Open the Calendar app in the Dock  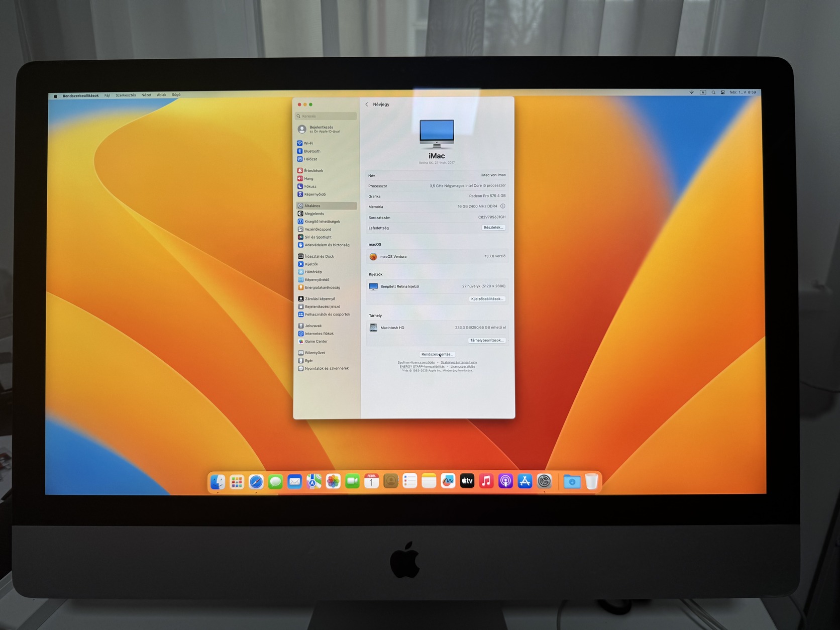(x=372, y=482)
